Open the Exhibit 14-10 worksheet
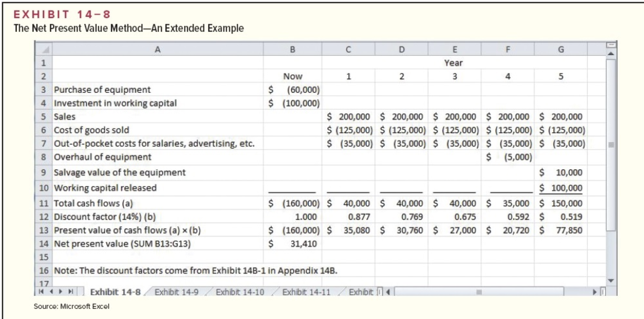644x319 pixels. [240, 291]
